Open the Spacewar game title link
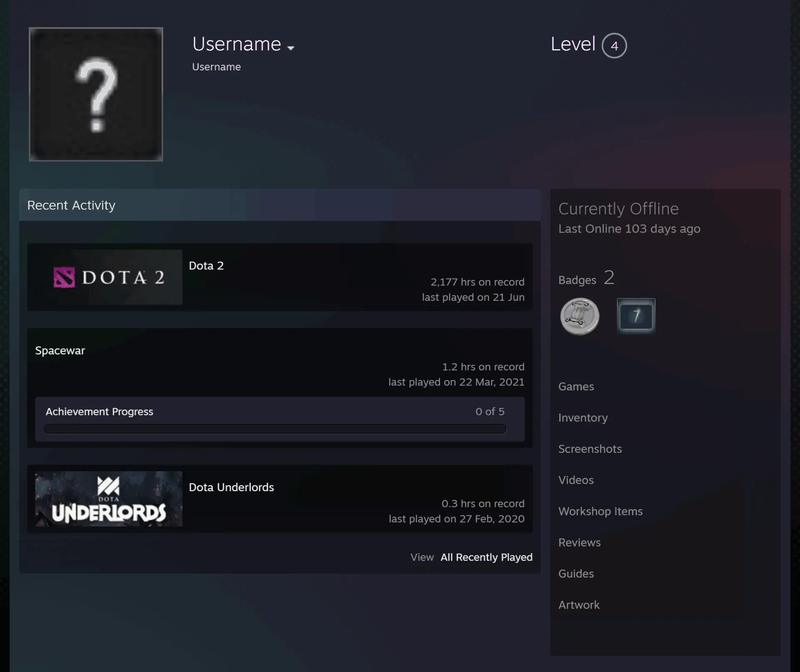 click(x=60, y=351)
